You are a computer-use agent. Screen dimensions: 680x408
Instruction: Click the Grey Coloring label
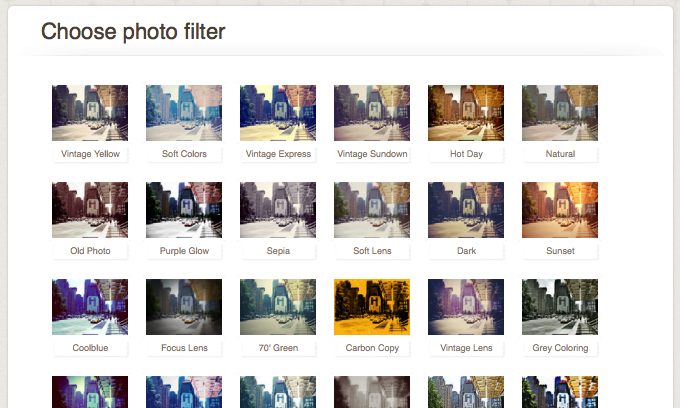[x=560, y=348]
